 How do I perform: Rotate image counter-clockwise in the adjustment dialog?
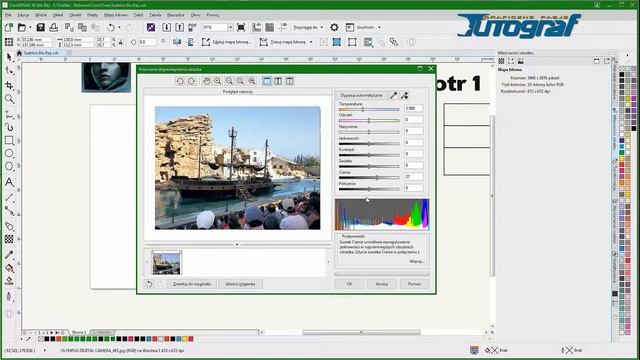click(180, 81)
